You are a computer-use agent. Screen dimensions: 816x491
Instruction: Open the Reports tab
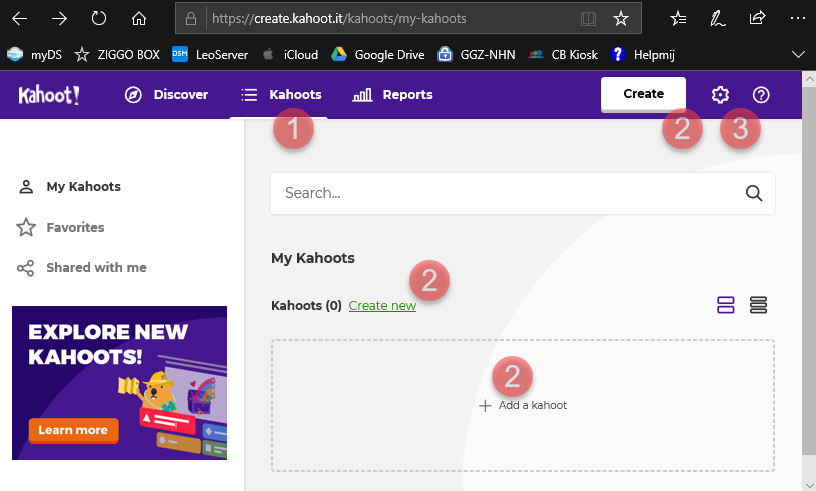392,95
